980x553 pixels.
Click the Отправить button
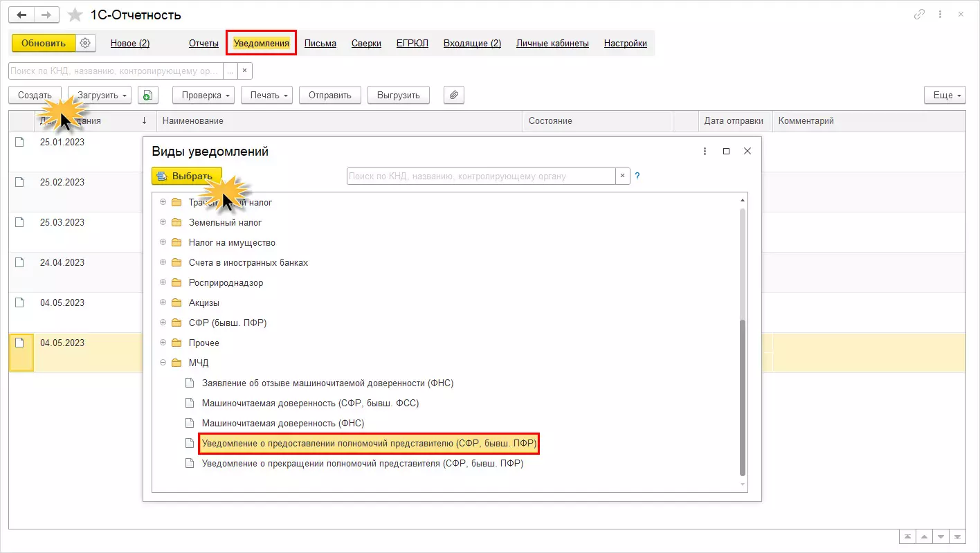tap(330, 96)
